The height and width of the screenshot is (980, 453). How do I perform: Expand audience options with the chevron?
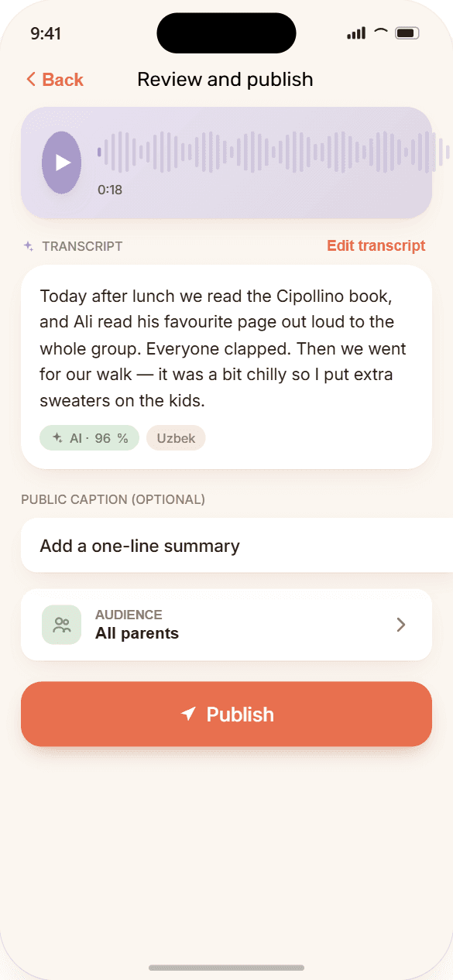pos(401,625)
